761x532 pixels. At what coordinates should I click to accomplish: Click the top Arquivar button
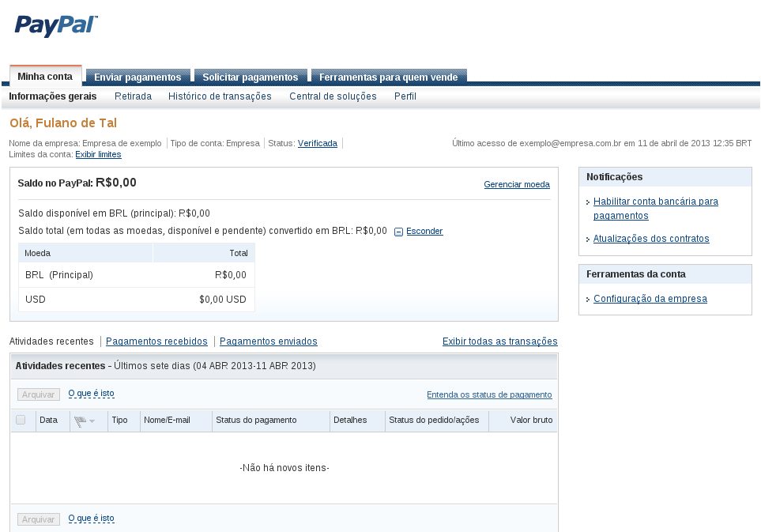point(39,394)
